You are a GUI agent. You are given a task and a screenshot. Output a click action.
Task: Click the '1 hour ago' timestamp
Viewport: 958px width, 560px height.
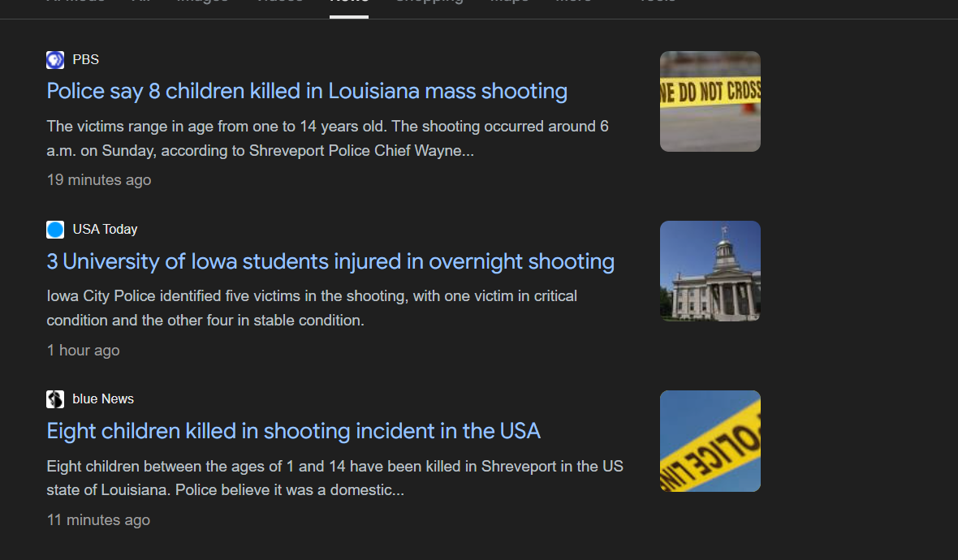pyautogui.click(x=83, y=351)
